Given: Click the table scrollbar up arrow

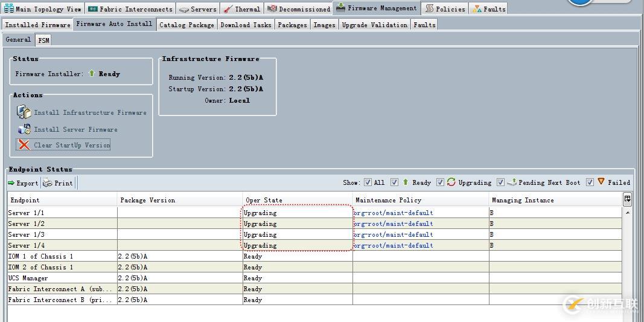Looking at the screenshot, I should click(627, 213).
